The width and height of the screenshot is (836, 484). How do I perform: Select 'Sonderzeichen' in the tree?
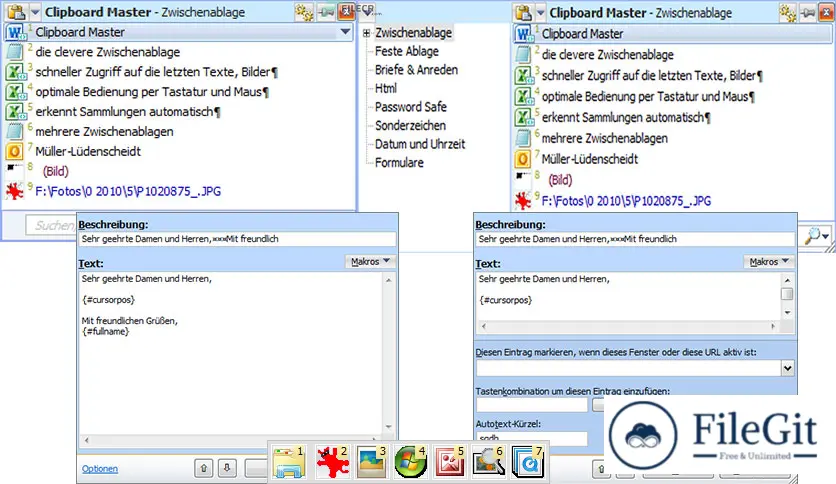coord(410,126)
